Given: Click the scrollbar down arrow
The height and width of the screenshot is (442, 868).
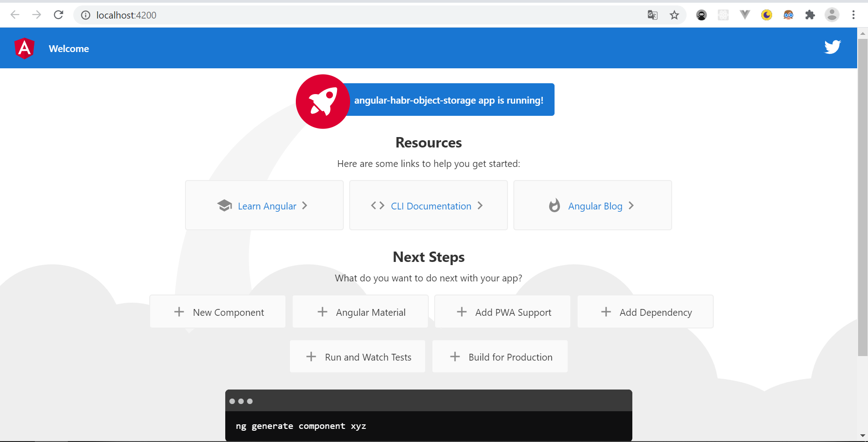Looking at the screenshot, I should tap(863, 436).
